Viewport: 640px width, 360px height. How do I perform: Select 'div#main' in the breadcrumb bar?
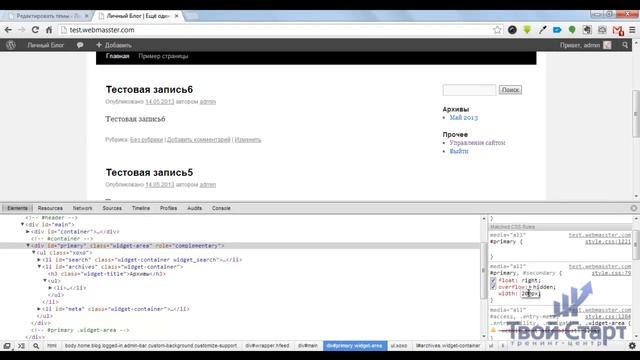point(308,346)
